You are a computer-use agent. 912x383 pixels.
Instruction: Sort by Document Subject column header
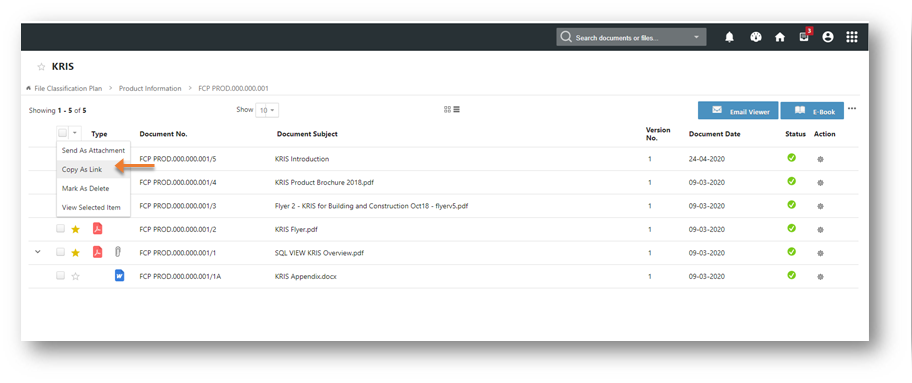click(x=307, y=134)
